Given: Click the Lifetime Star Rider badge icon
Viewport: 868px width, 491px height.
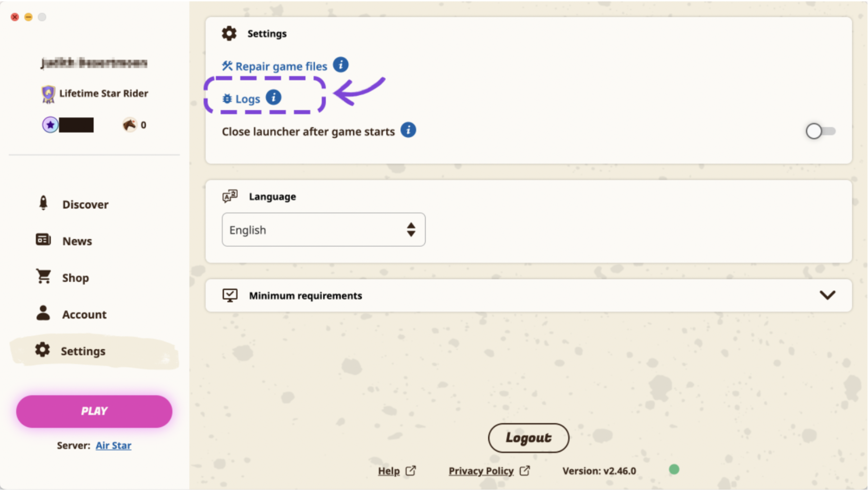Looking at the screenshot, I should click(48, 94).
